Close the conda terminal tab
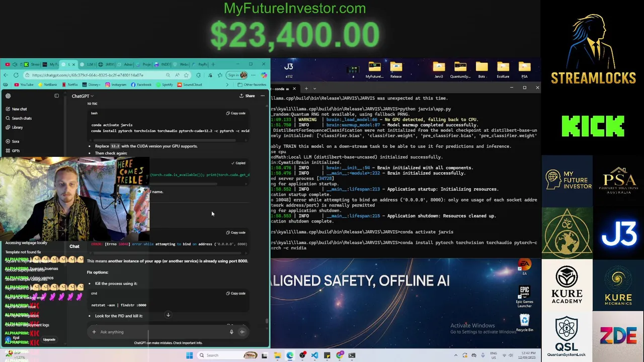 [294, 88]
